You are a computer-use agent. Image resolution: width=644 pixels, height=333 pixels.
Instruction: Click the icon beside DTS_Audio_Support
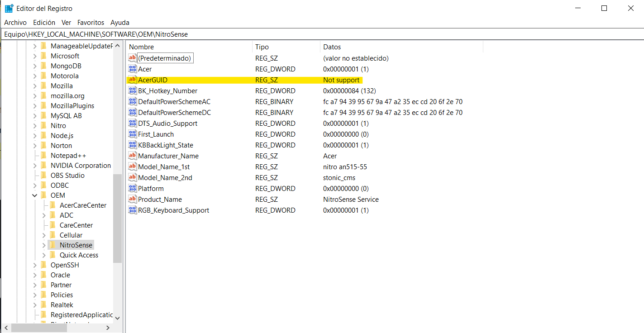click(x=133, y=123)
